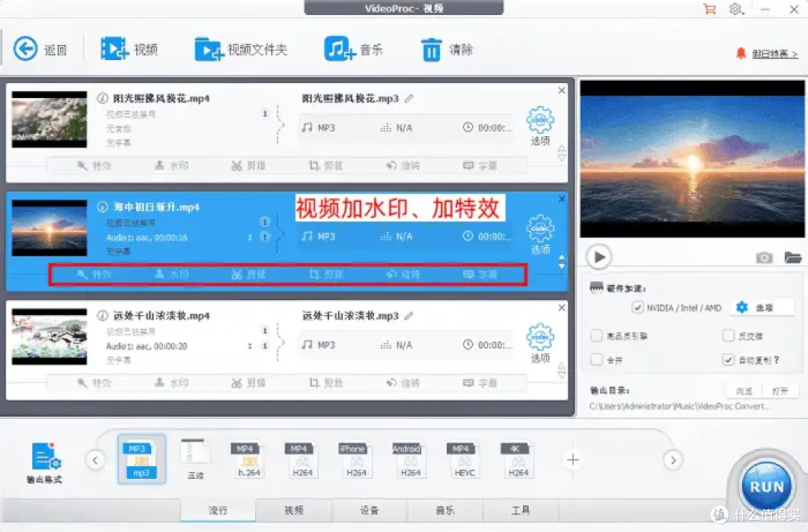Add a 视频文件夹 video folder
Screen dimensions: 808x532
tap(209, 49)
